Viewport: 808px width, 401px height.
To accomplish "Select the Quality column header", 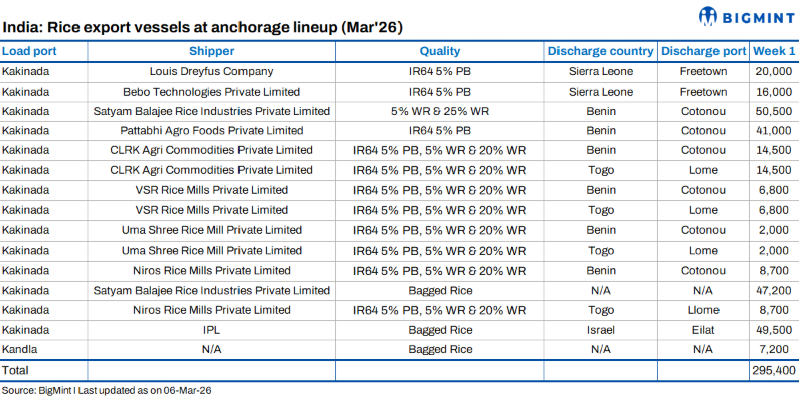I will click(x=440, y=51).
